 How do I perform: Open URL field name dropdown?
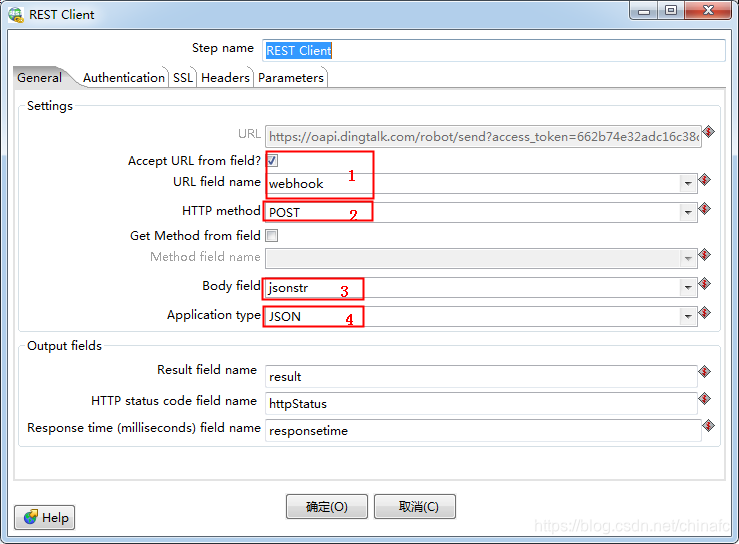pos(688,183)
